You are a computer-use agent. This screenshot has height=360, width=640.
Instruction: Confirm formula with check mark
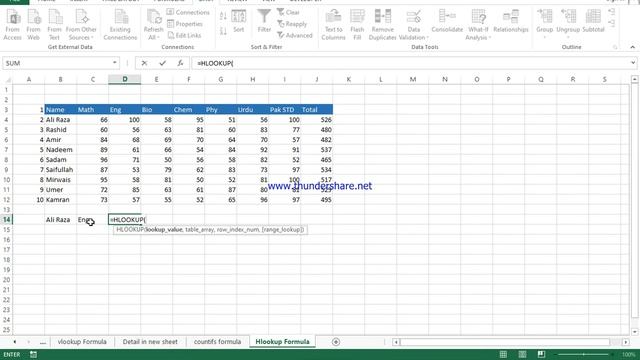point(162,63)
